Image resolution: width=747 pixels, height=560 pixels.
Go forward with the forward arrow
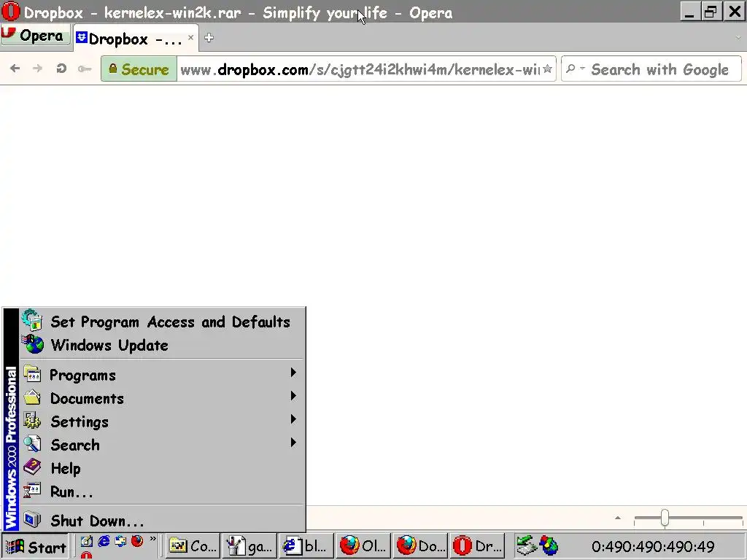pos(37,69)
